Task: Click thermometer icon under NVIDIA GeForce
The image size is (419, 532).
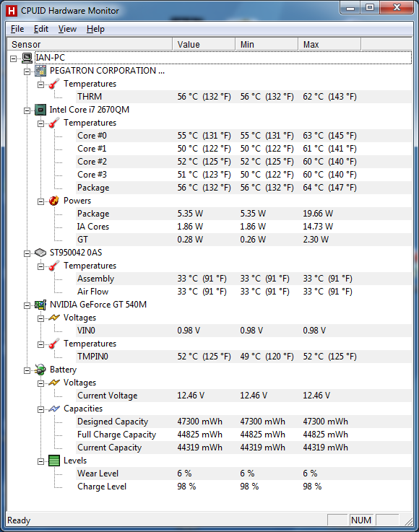Action: (x=54, y=344)
